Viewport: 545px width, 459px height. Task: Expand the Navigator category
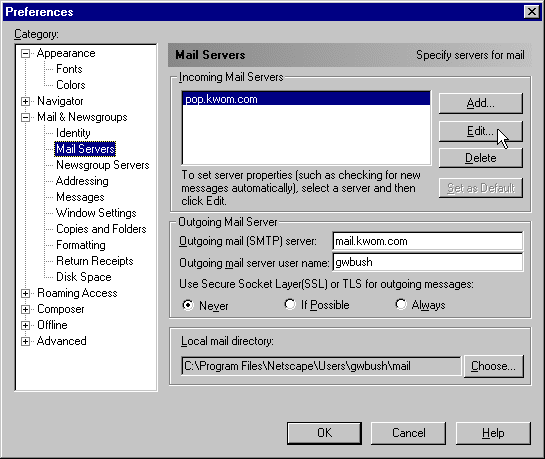(25, 101)
